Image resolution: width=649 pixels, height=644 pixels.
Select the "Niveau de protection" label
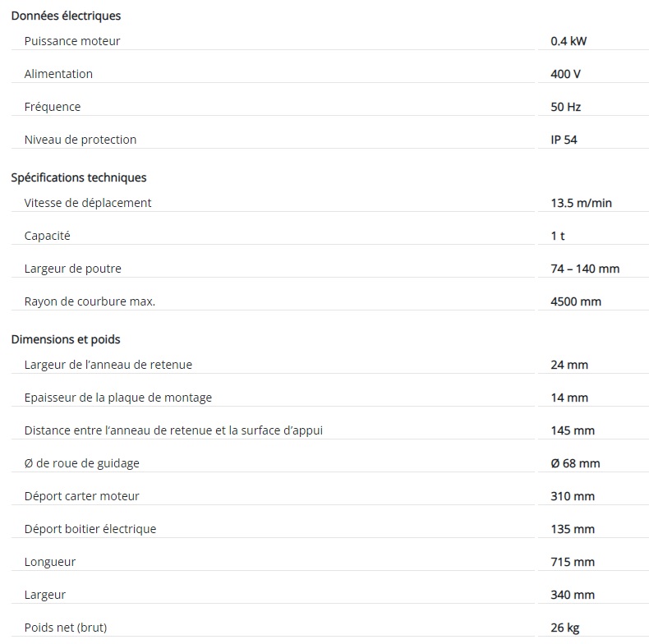click(x=81, y=140)
